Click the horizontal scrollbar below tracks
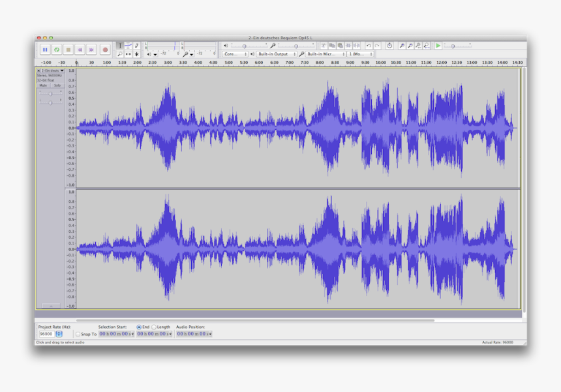This screenshot has width=561, height=392. coord(255,320)
